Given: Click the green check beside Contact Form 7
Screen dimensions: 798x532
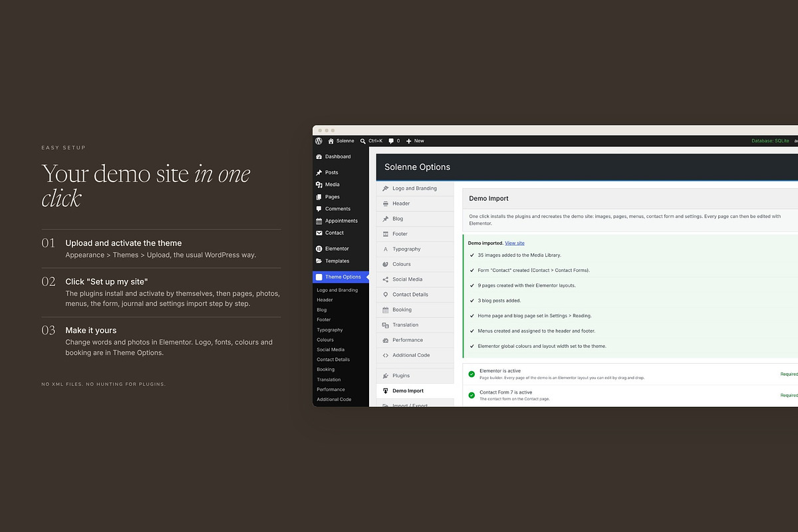Looking at the screenshot, I should [471, 395].
